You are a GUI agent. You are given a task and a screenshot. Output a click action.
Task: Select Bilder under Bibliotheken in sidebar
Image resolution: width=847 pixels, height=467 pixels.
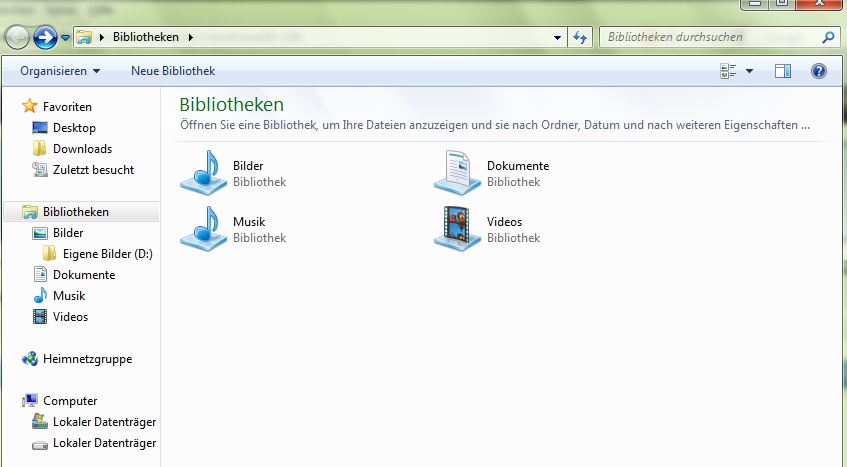tap(68, 233)
